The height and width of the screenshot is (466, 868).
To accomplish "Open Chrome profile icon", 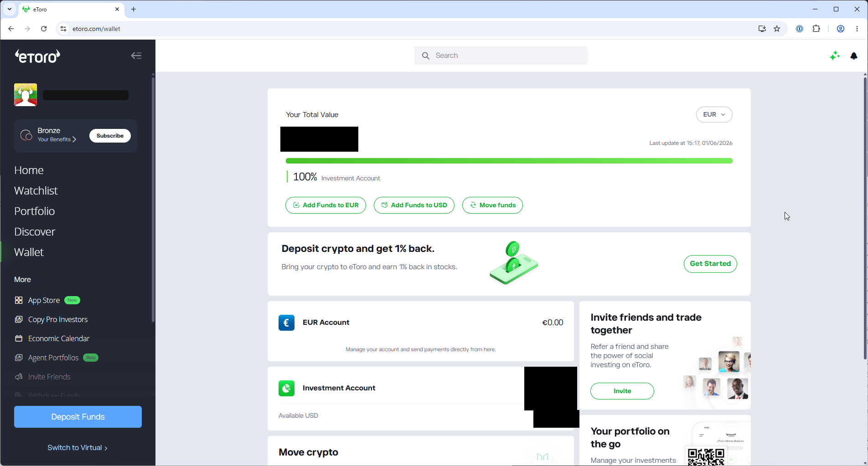I will (x=841, y=29).
